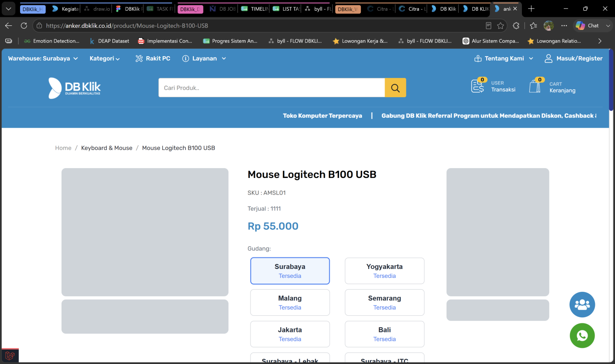
Task: Open a new browser tab
Action: 531,9
